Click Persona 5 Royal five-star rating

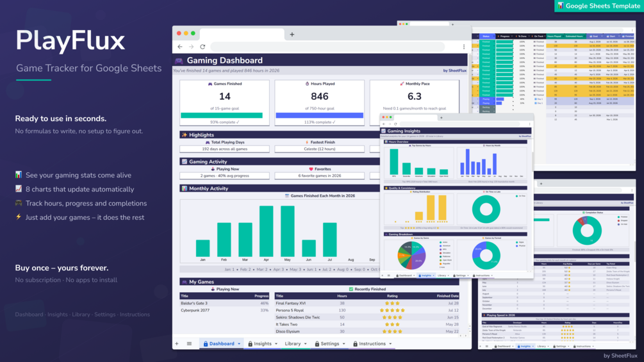point(392,310)
